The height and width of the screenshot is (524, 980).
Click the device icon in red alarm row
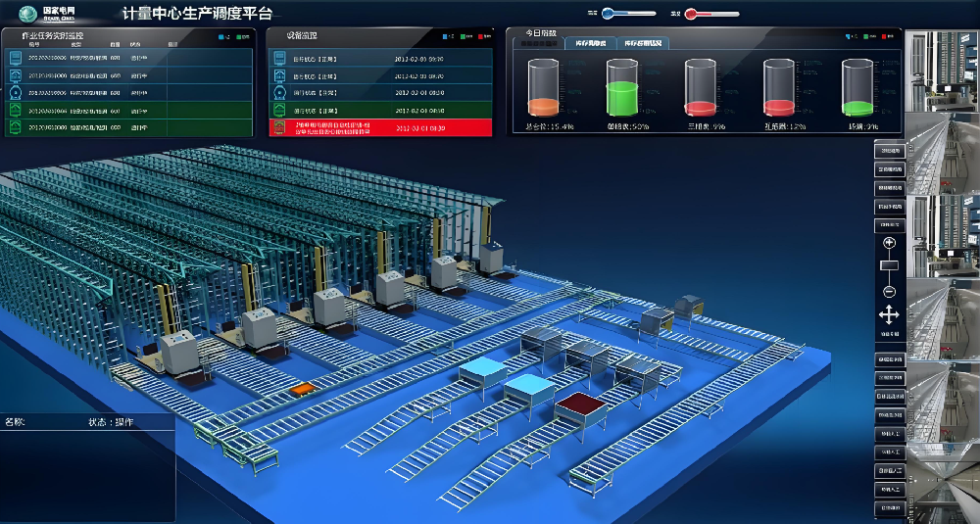tap(281, 127)
